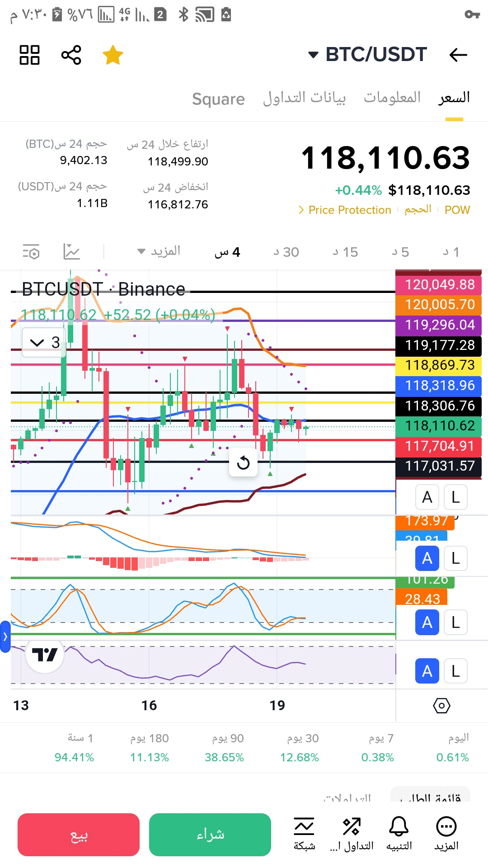
Task: Toggle the favorite star icon
Action: tap(113, 55)
